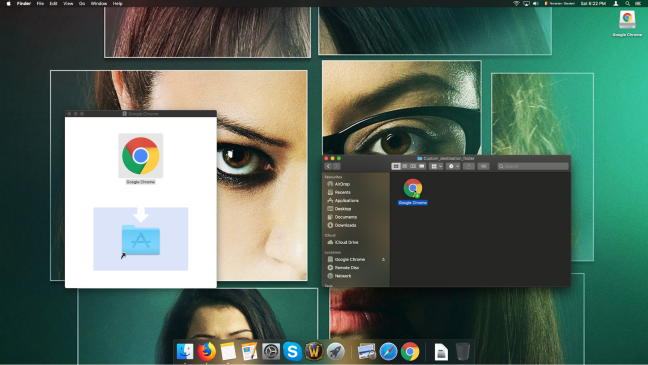The height and width of the screenshot is (365, 648).
Task: Eject the Google Chrome volume in sidebar
Action: pyautogui.click(x=383, y=260)
